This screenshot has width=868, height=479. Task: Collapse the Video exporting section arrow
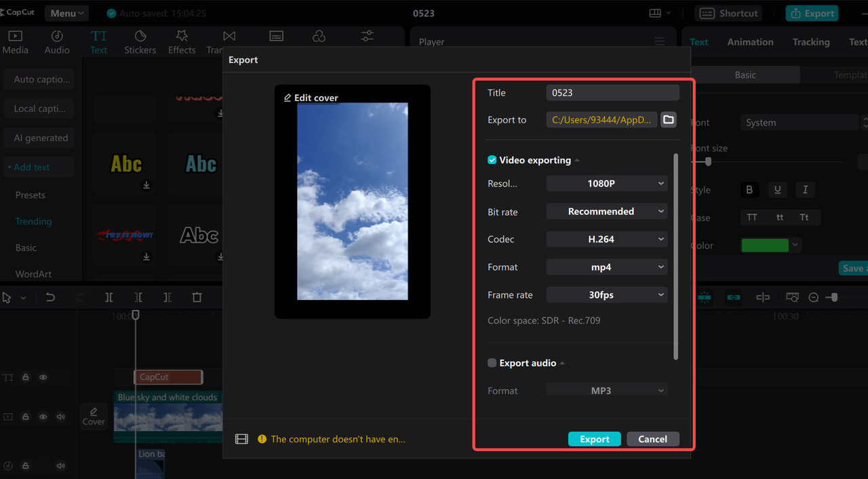577,161
